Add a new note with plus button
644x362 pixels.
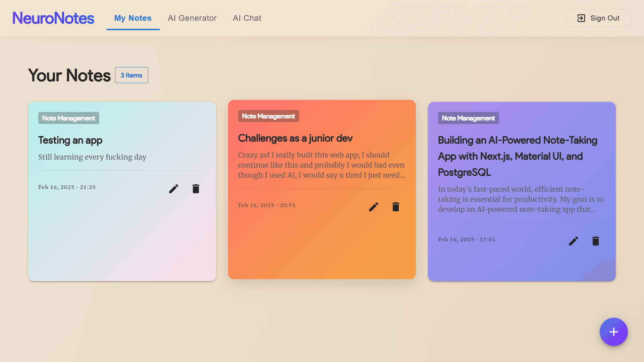point(613,332)
